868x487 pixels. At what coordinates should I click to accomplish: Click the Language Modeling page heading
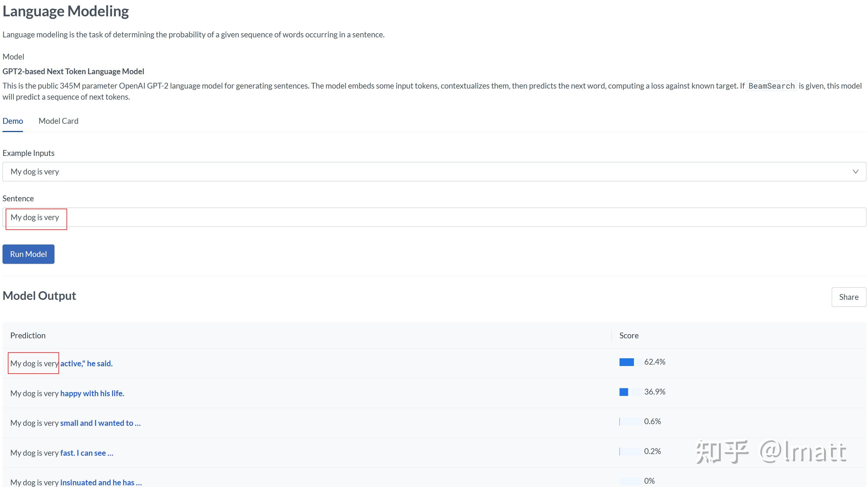(66, 11)
